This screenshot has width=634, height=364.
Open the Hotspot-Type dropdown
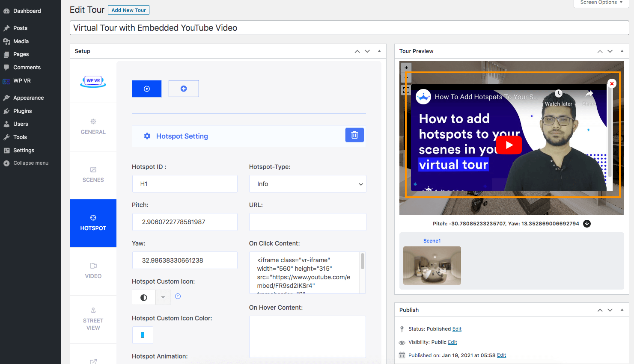[307, 184]
